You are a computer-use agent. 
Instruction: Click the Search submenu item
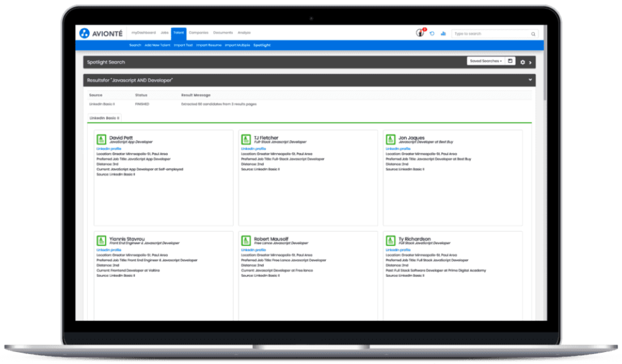click(135, 45)
